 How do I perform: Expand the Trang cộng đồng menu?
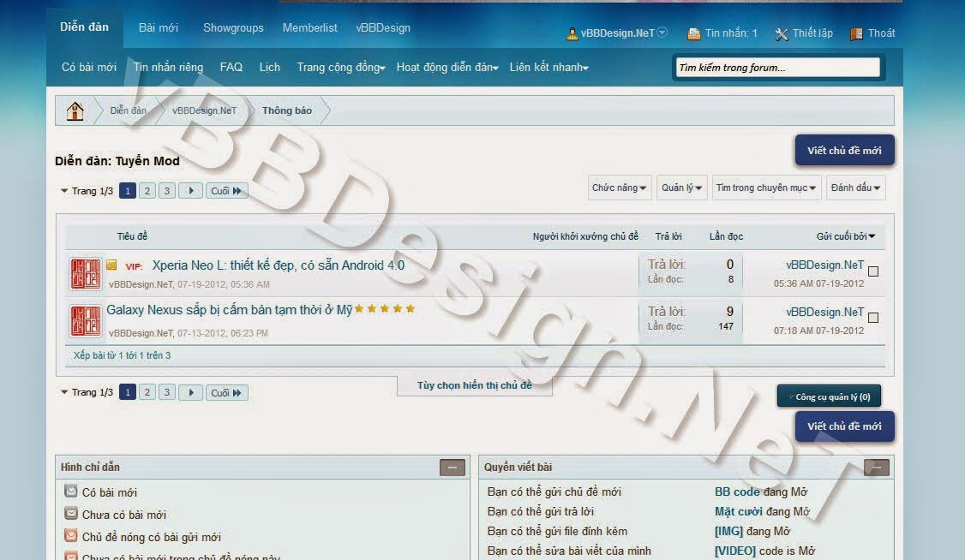pyautogui.click(x=341, y=68)
